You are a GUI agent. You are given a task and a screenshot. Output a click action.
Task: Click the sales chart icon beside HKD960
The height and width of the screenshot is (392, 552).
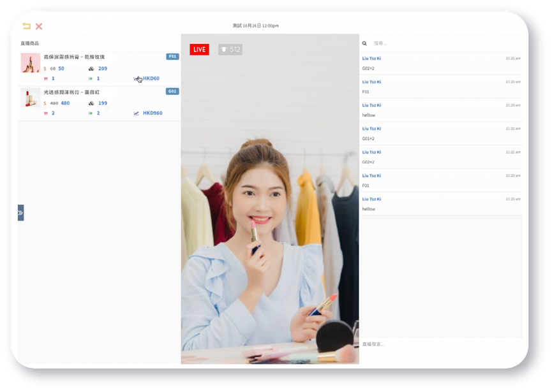tap(136, 113)
